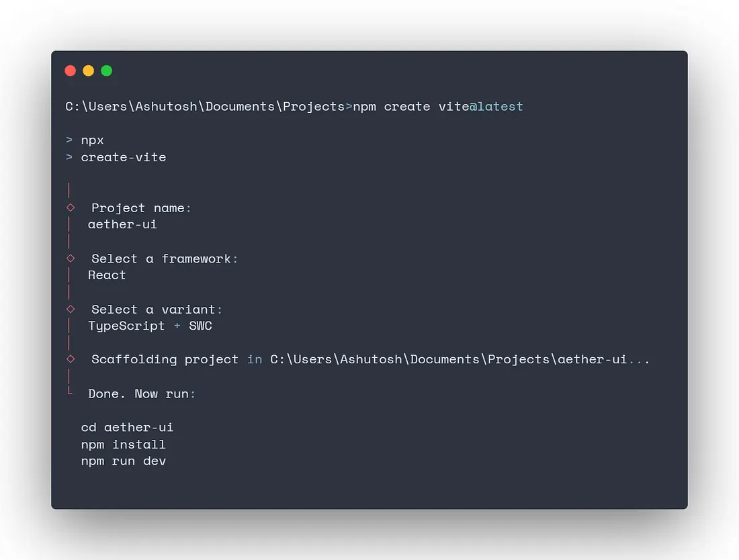
Task: Click the diamond marker beside Project name
Action: point(71,207)
